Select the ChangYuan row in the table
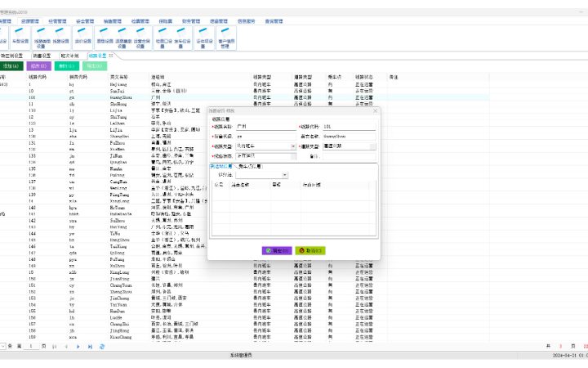 [x=244, y=285]
